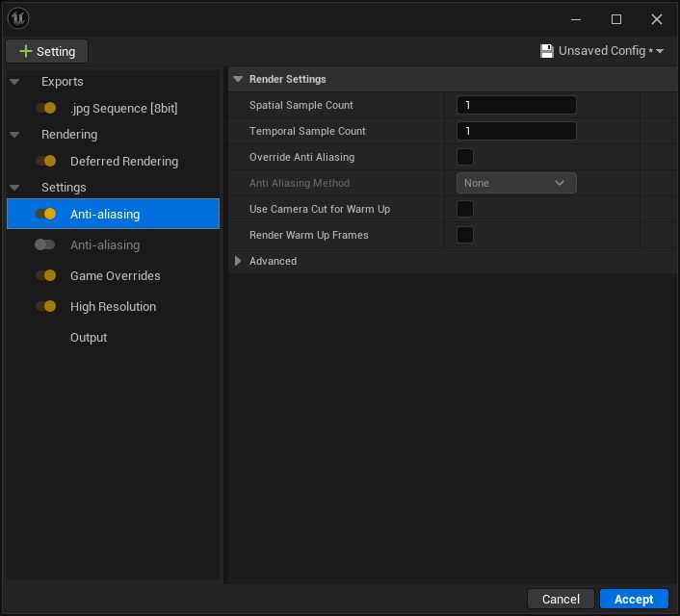This screenshot has width=680, height=616.
Task: Maximize the settings window
Action: click(616, 19)
